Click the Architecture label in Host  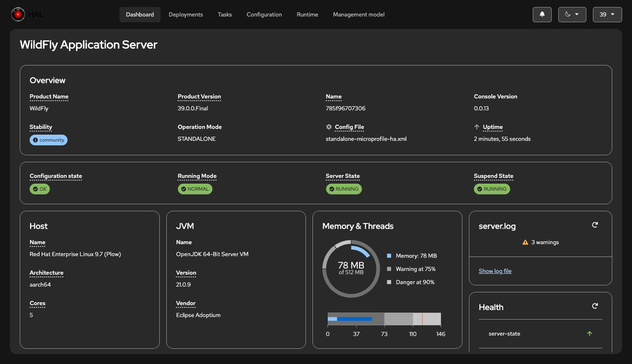[x=47, y=273]
